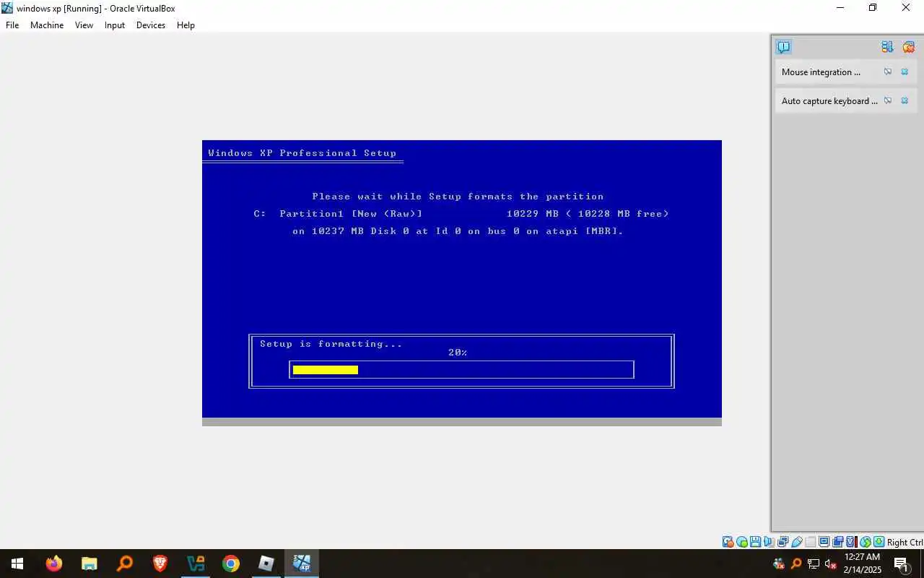924x578 pixels.
Task: Click the virtualization features V icon
Action: click(851, 542)
